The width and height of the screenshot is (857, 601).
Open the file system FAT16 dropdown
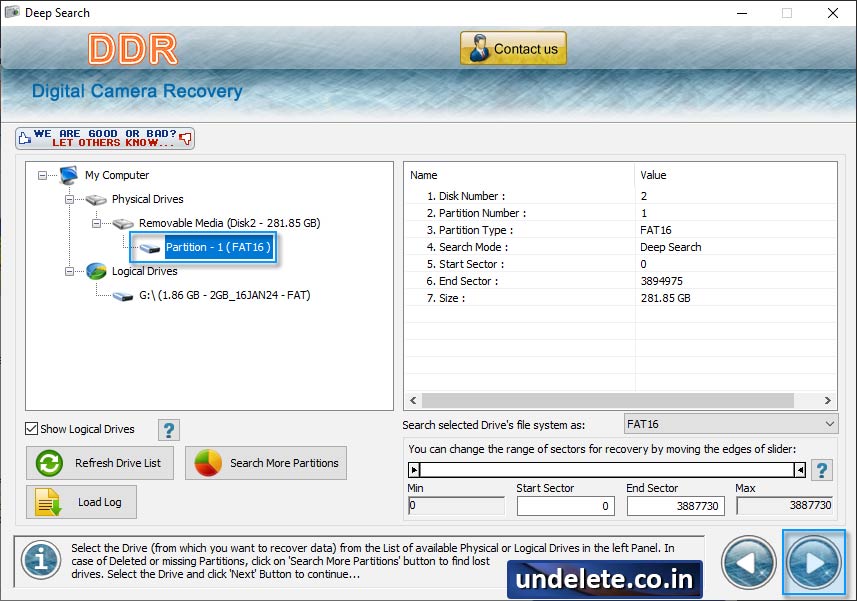coord(731,424)
